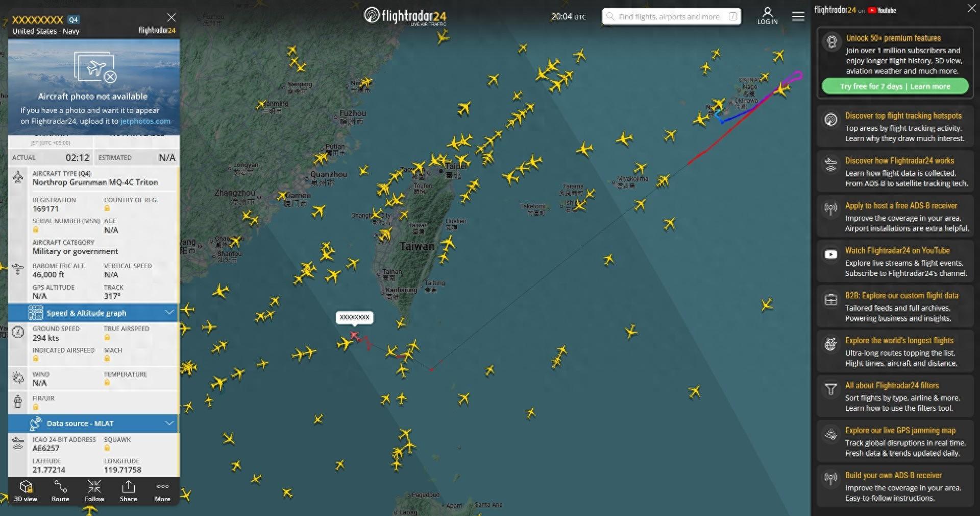
Task: Click the Speed & Altitude graph chevron arrow
Action: (x=169, y=312)
